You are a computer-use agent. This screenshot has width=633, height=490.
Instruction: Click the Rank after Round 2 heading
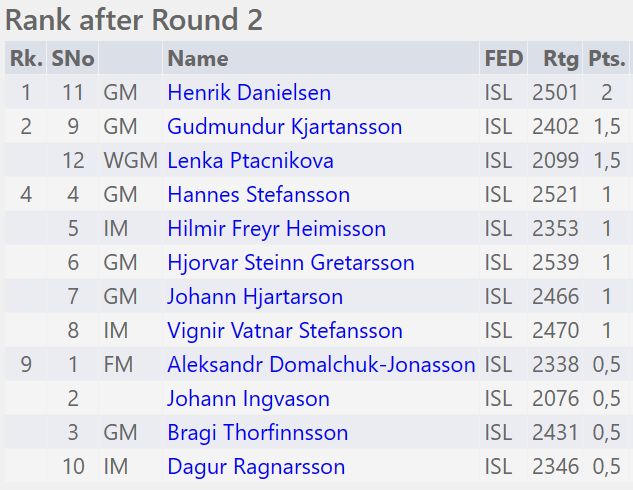point(135,20)
